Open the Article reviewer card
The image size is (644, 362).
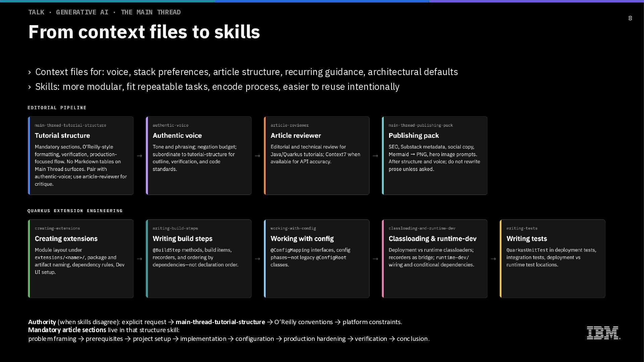coord(316,156)
